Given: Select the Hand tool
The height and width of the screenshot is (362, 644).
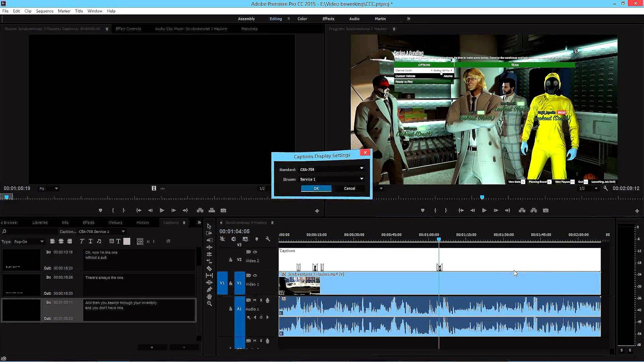Looking at the screenshot, I should pyautogui.click(x=209, y=296).
